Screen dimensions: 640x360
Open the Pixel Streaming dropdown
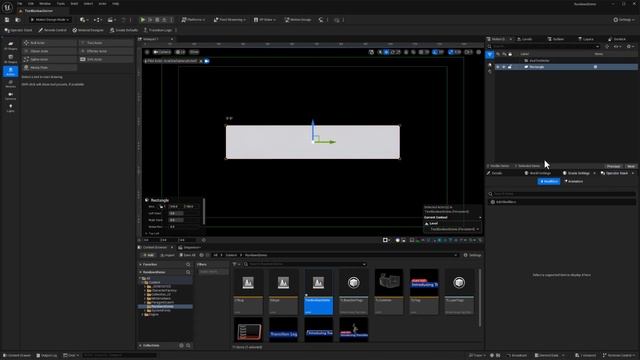(x=230, y=20)
